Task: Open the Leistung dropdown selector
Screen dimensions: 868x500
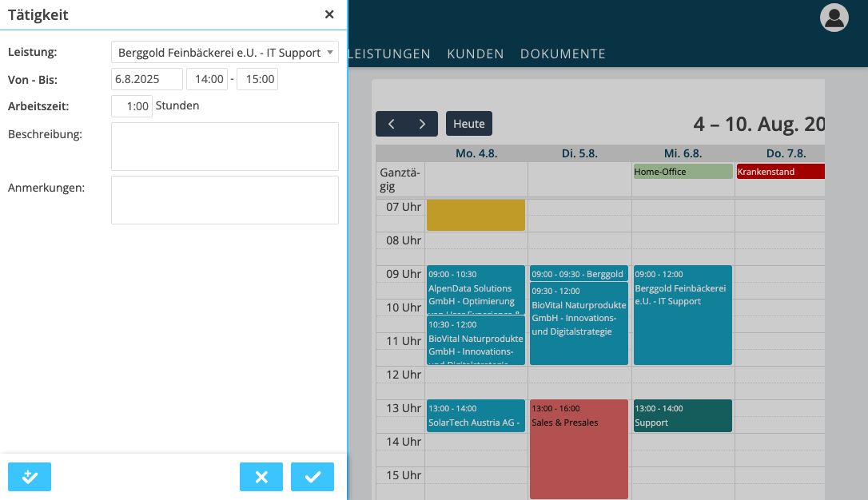Action: click(x=225, y=53)
